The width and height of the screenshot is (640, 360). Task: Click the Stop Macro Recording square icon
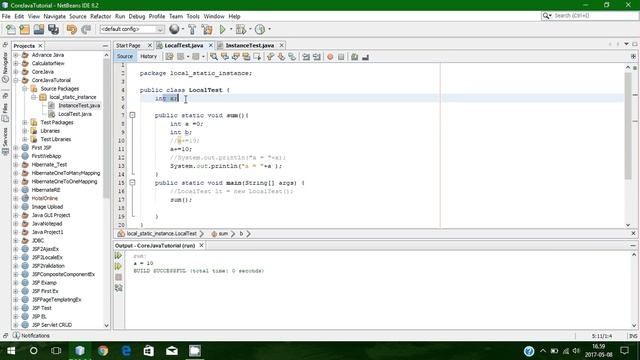click(x=341, y=57)
